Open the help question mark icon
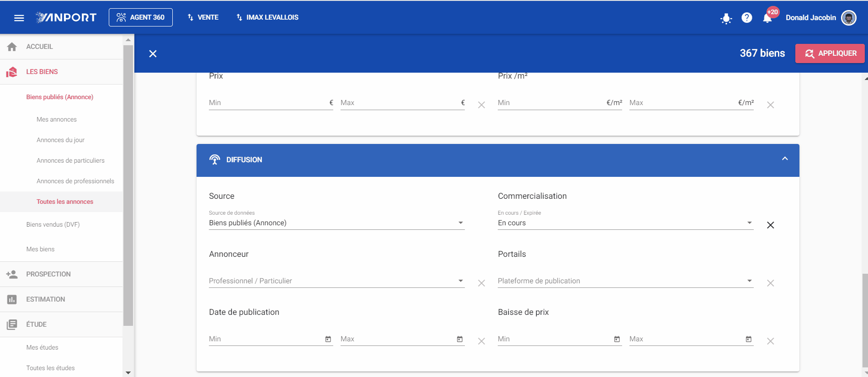Viewport: 868px width, 377px height. pos(747,17)
